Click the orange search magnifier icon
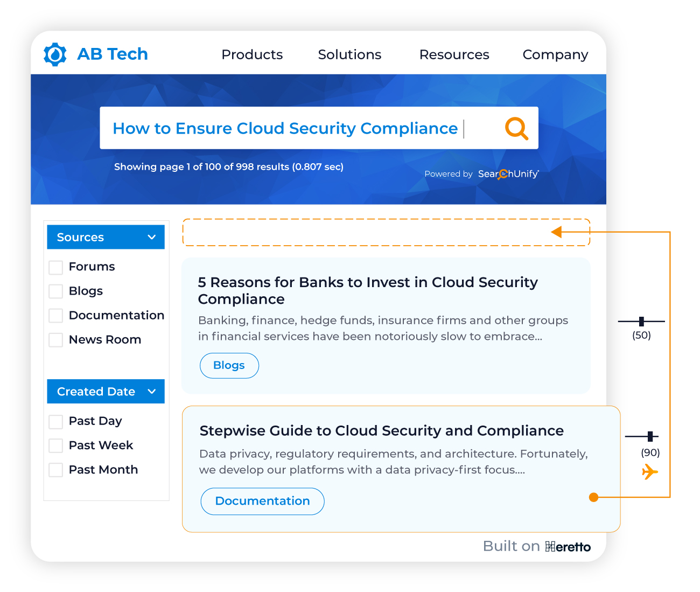Image resolution: width=700 pixels, height=592 pixels. pyautogui.click(x=516, y=128)
